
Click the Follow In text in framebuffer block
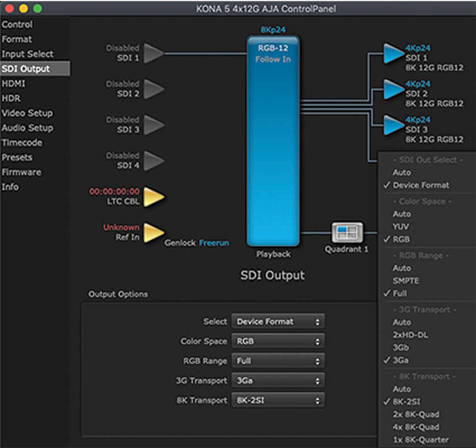point(273,59)
